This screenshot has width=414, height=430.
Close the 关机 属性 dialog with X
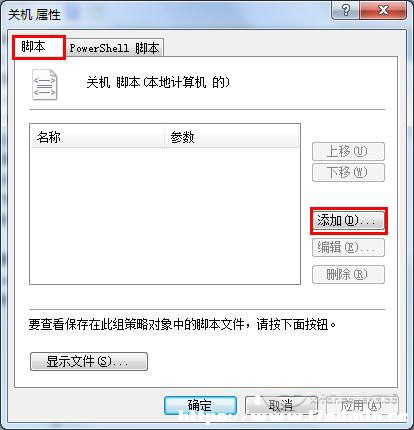pos(383,10)
